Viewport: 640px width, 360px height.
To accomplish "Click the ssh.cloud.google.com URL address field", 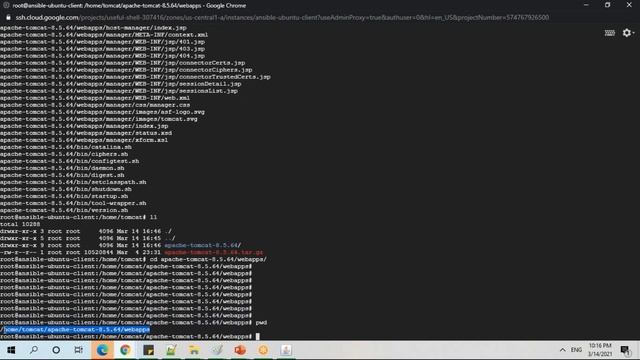I will [282, 18].
